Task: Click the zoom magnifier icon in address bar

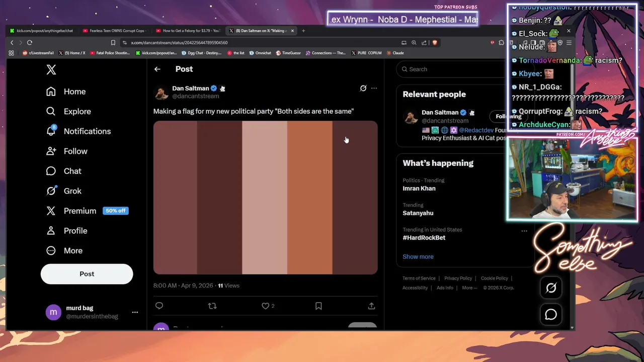Action: [x=414, y=43]
